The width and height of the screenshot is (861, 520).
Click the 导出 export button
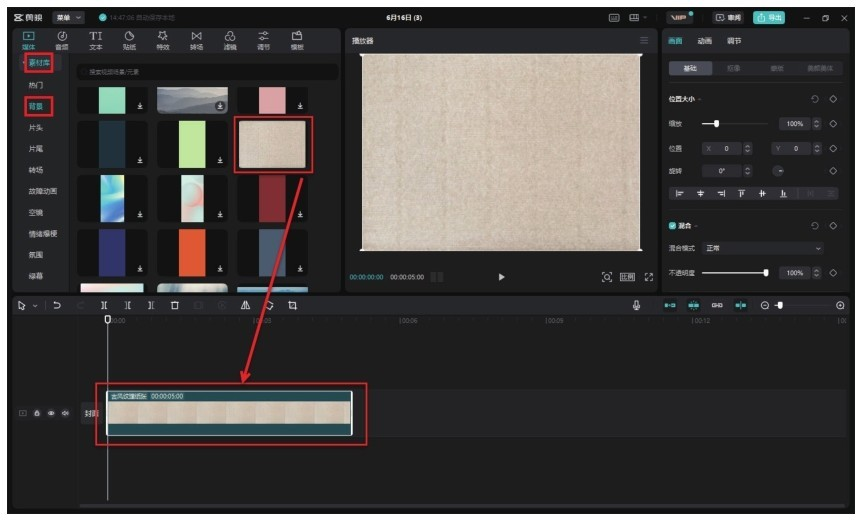tap(769, 18)
